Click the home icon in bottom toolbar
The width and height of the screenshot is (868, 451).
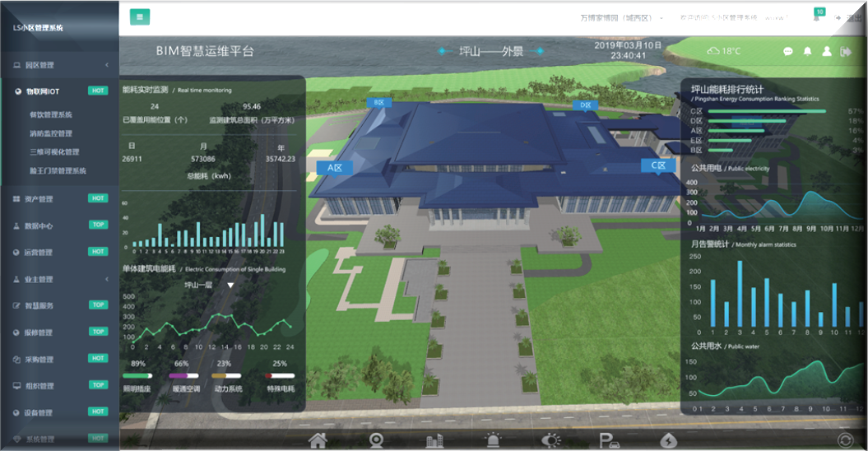pos(318,440)
